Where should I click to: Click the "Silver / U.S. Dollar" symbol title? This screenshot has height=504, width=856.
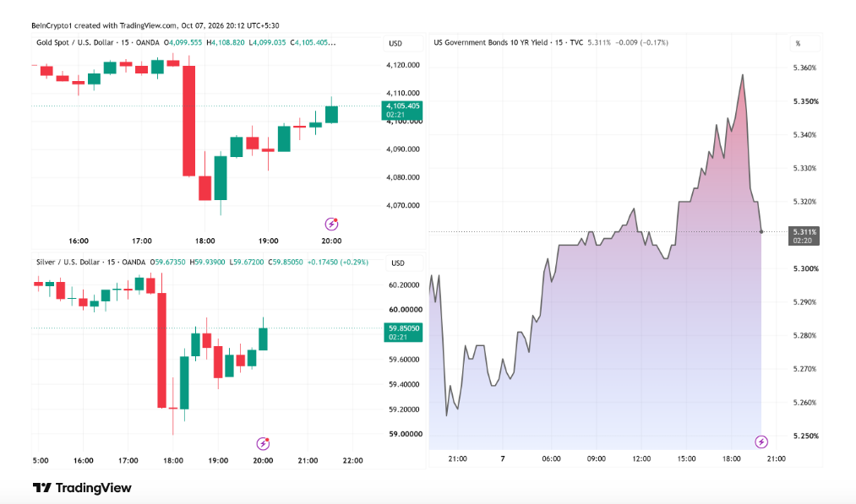68,262
